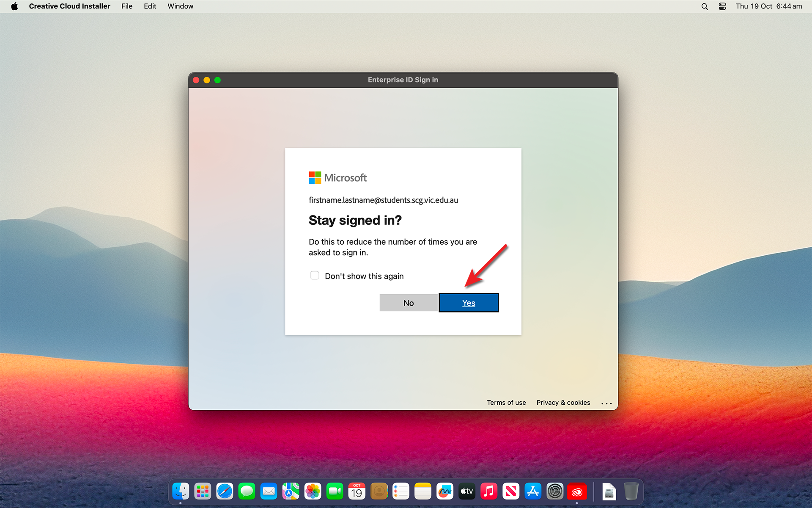
Task: Launch Apple TV from the dock
Action: 467,491
